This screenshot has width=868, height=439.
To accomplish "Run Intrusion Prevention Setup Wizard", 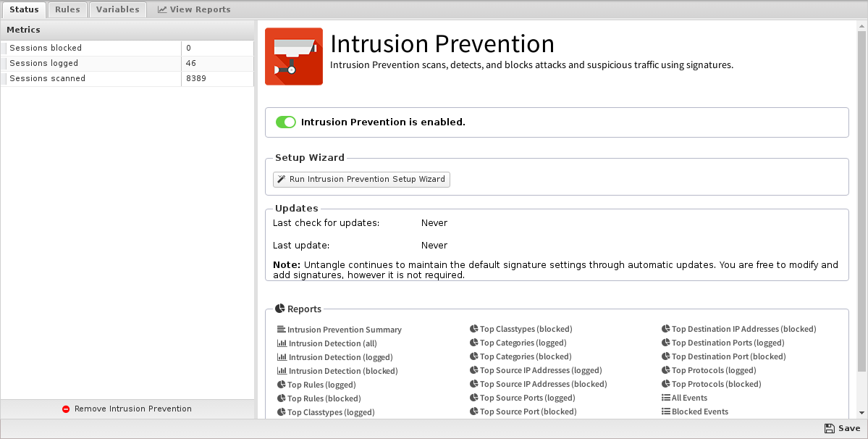I will pos(361,179).
